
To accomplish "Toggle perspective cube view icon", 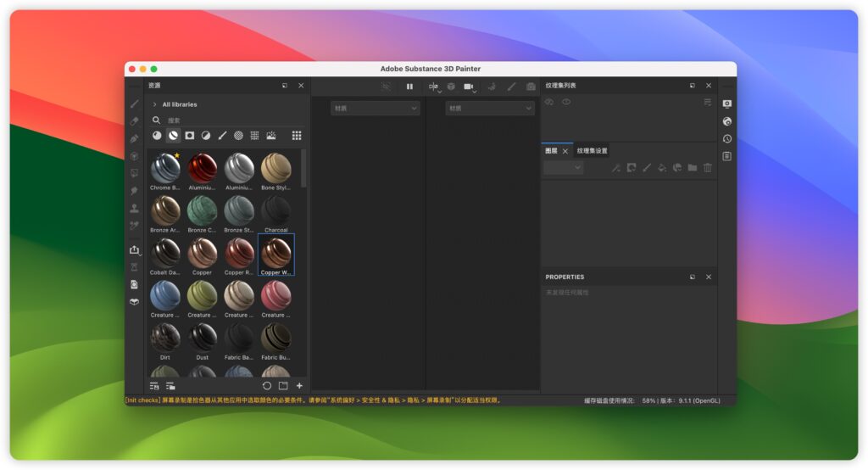I will pos(451,87).
